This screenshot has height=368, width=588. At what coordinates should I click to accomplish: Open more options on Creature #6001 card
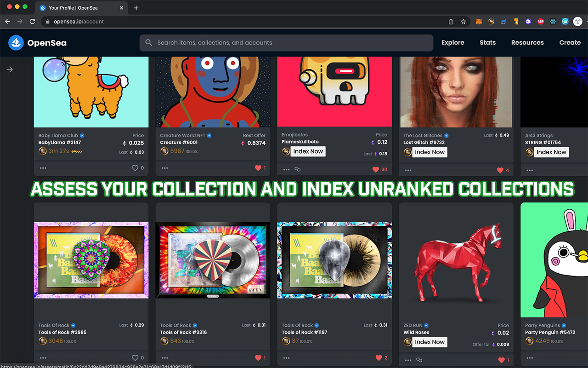click(165, 168)
